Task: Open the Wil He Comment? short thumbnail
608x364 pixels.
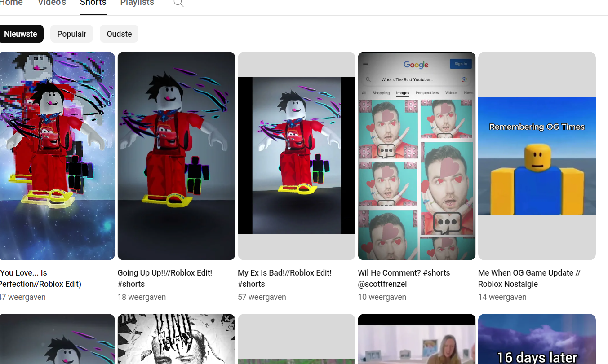Action: [x=417, y=156]
